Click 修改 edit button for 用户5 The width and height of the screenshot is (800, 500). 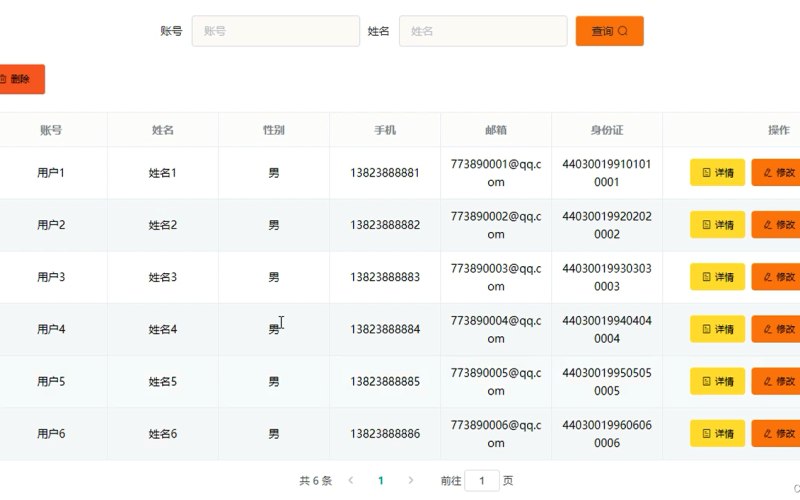[x=776, y=381]
